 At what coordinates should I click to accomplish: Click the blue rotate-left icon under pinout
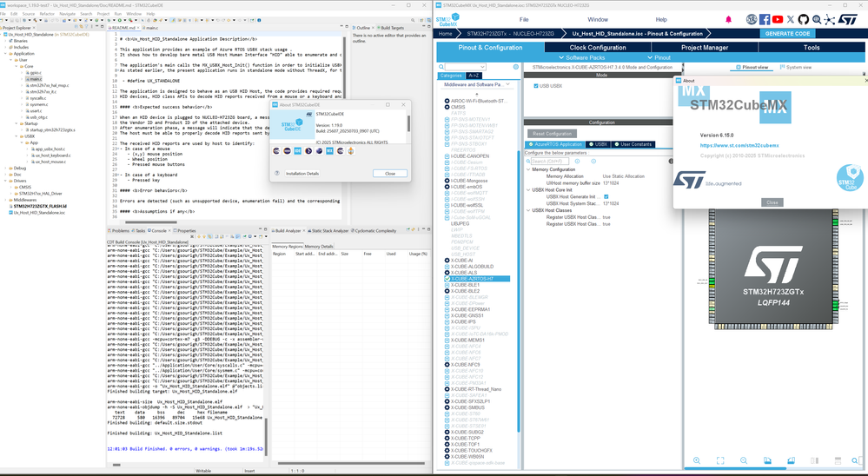click(x=767, y=460)
